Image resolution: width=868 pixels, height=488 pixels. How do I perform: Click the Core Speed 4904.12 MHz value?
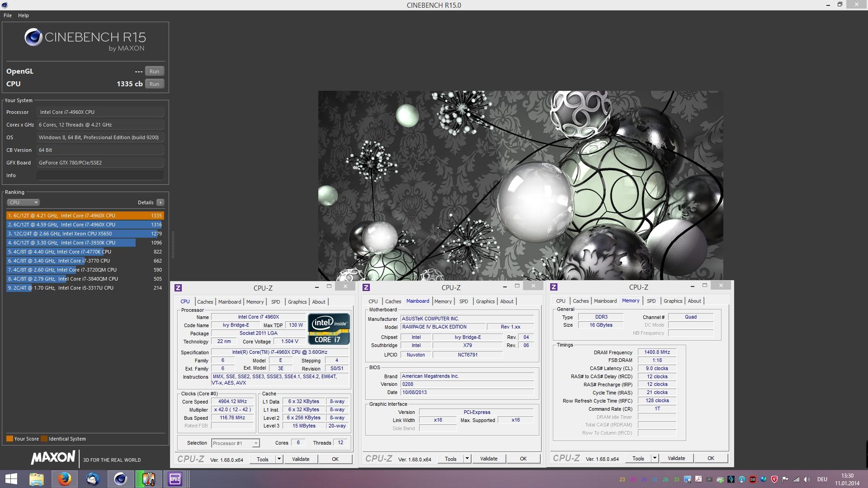point(232,402)
